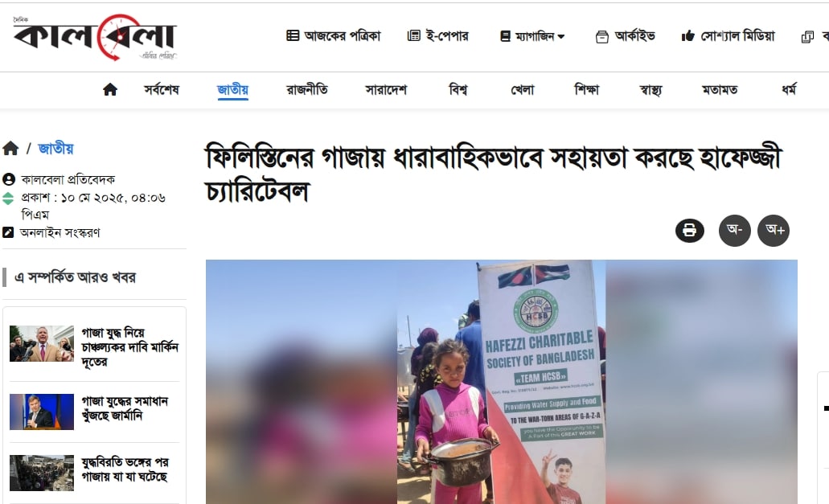Select the সর্বশেষ menu item
Screen dimensions: 829x504
pyautogui.click(x=162, y=90)
